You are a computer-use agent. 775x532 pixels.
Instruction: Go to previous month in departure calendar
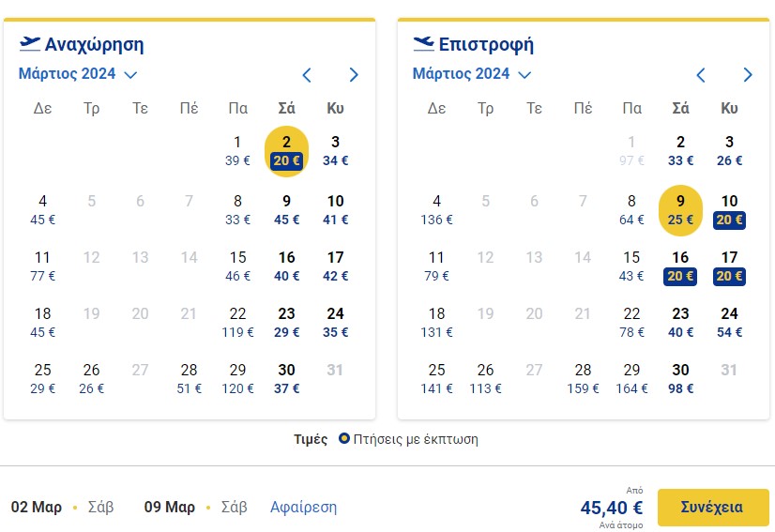click(x=307, y=75)
